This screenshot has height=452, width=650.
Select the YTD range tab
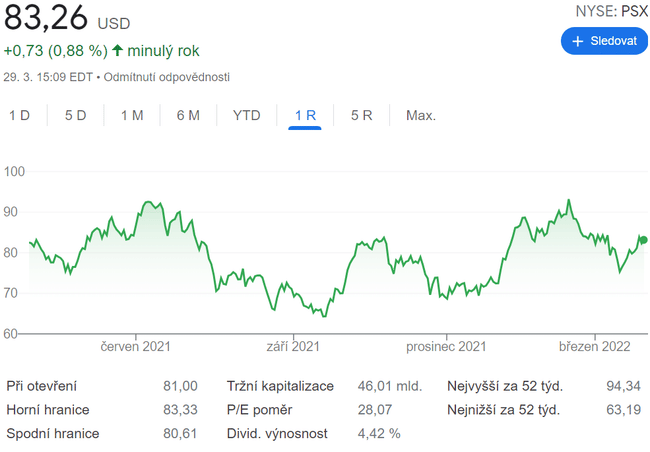click(246, 115)
